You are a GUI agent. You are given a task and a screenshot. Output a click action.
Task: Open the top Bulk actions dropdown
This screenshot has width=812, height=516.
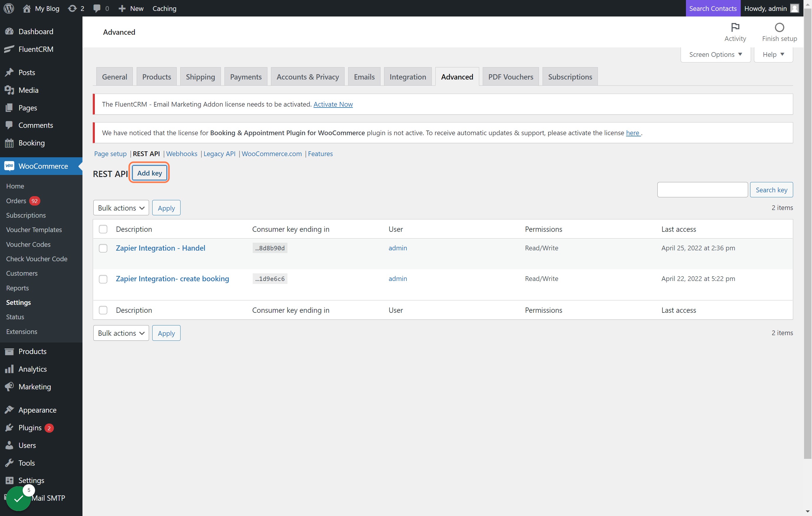pyautogui.click(x=121, y=208)
